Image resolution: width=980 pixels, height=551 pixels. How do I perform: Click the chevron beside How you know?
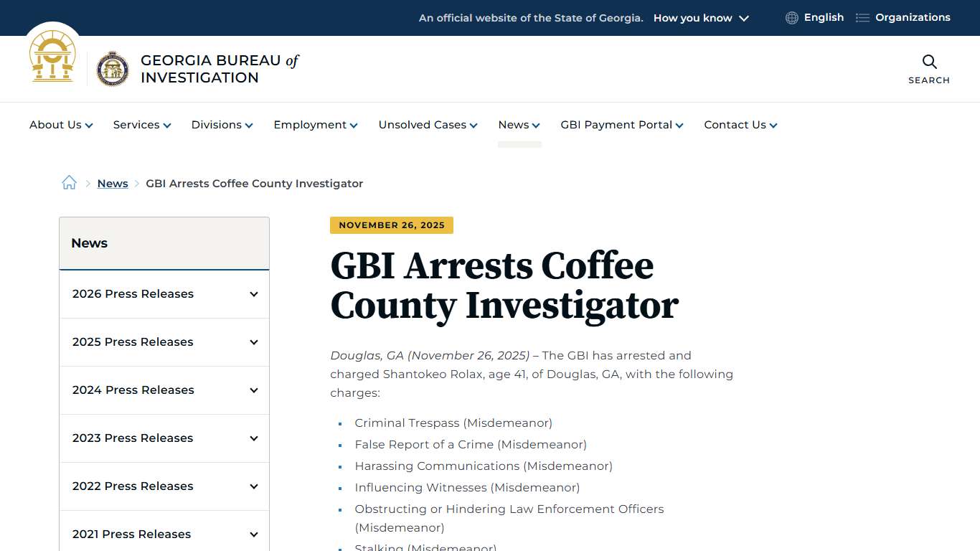coord(744,18)
